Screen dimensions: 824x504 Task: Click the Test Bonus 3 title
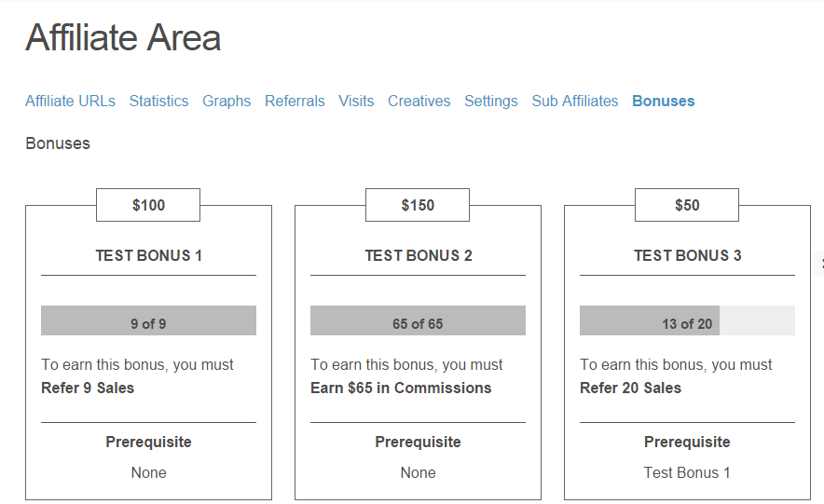click(x=687, y=255)
